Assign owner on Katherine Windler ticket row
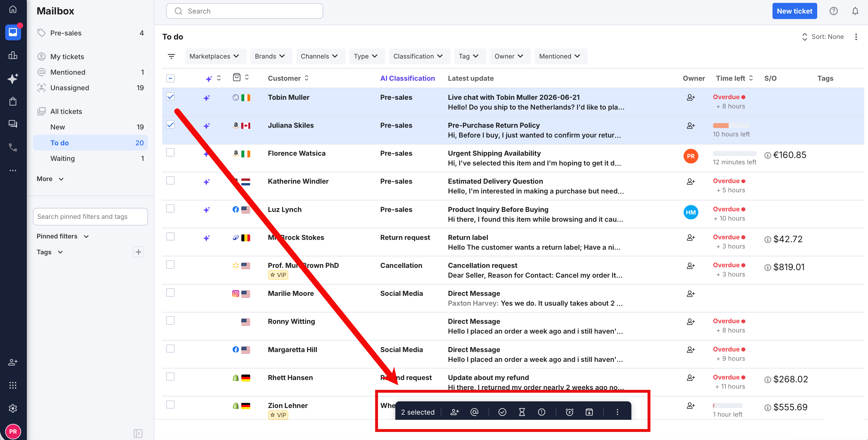 click(x=691, y=182)
